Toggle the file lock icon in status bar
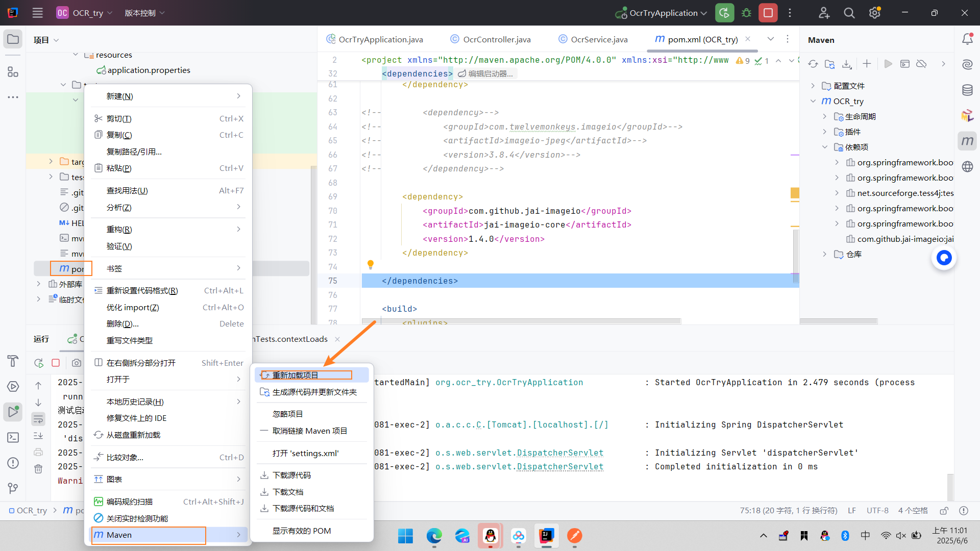The image size is (980, 551). [944, 510]
